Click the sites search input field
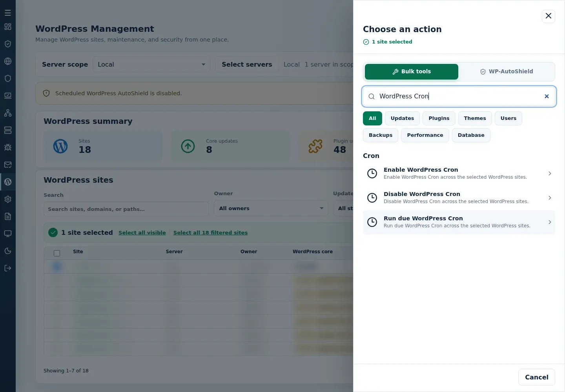The width and height of the screenshot is (565, 392). 126,209
